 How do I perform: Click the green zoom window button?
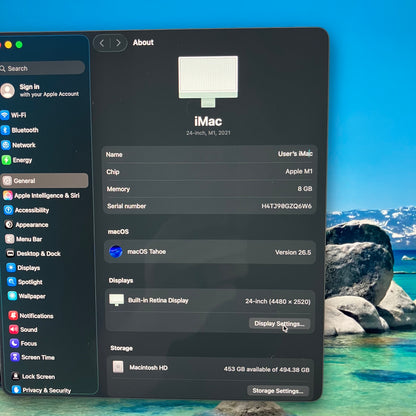19,45
